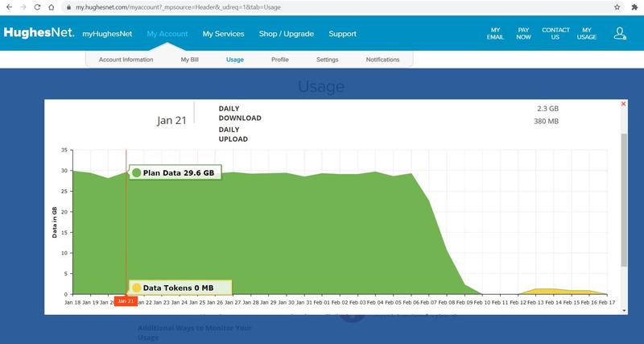Select the Account Information tab

click(x=126, y=60)
